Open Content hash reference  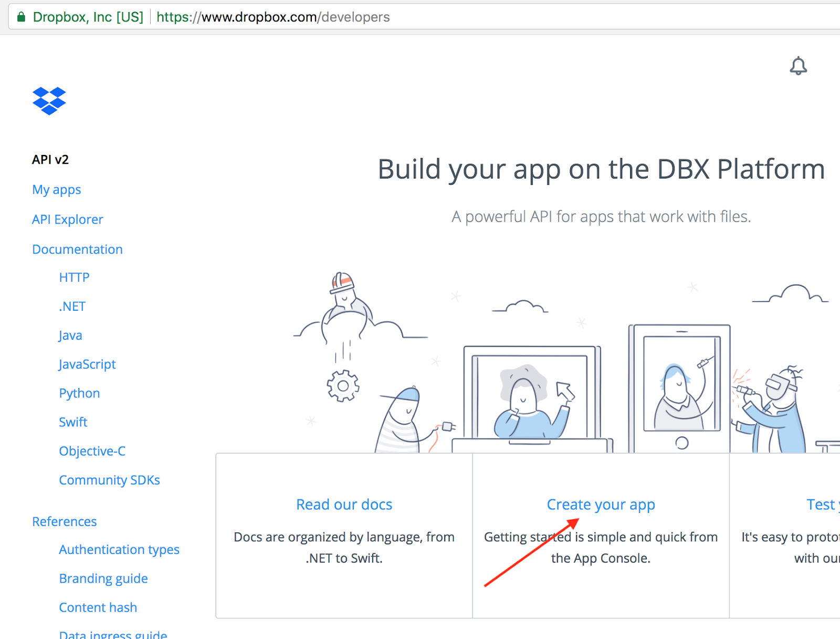point(98,607)
